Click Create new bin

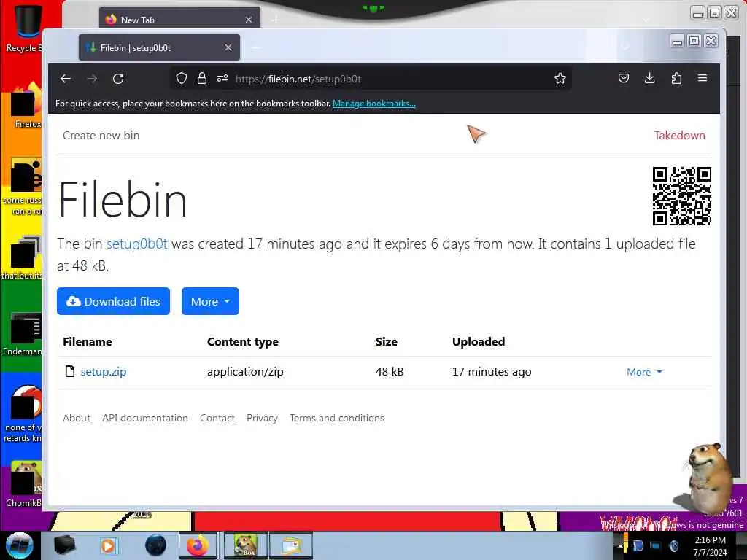[101, 135]
